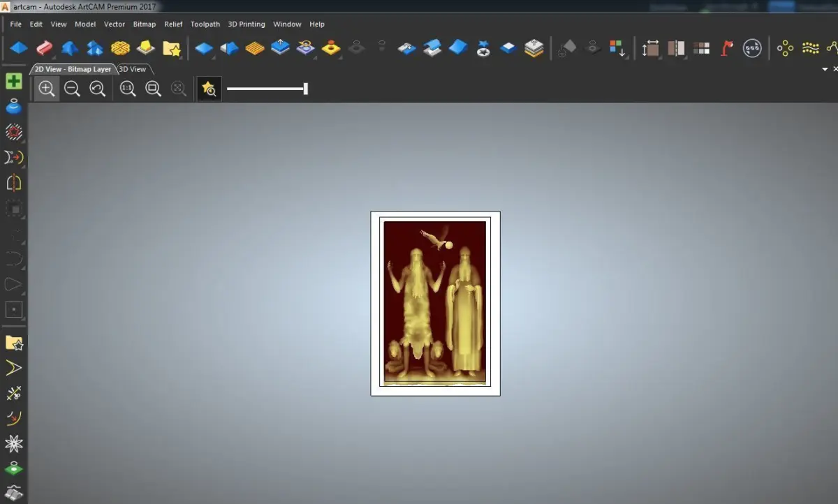The height and width of the screenshot is (504, 838).
Task: Expand the view panel dropdown arrow
Action: coord(825,69)
